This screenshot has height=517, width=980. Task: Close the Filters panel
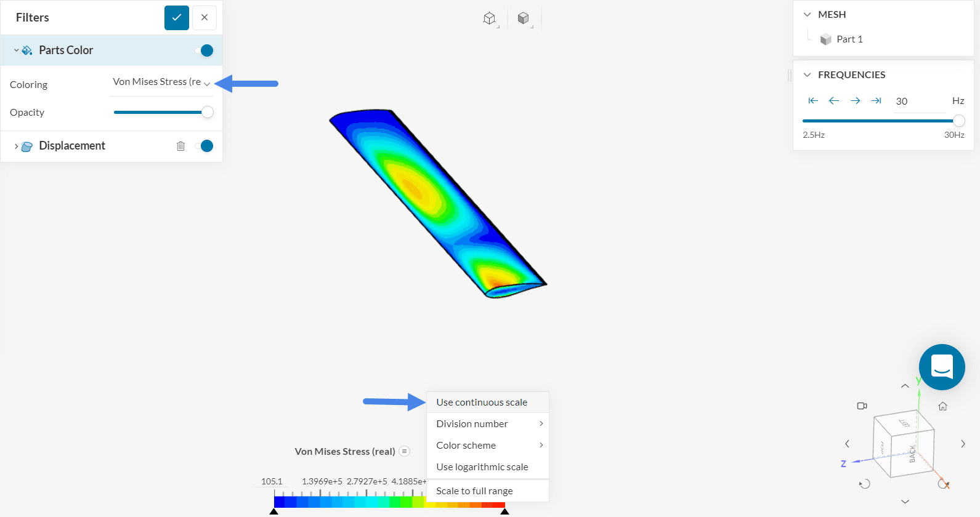(205, 17)
